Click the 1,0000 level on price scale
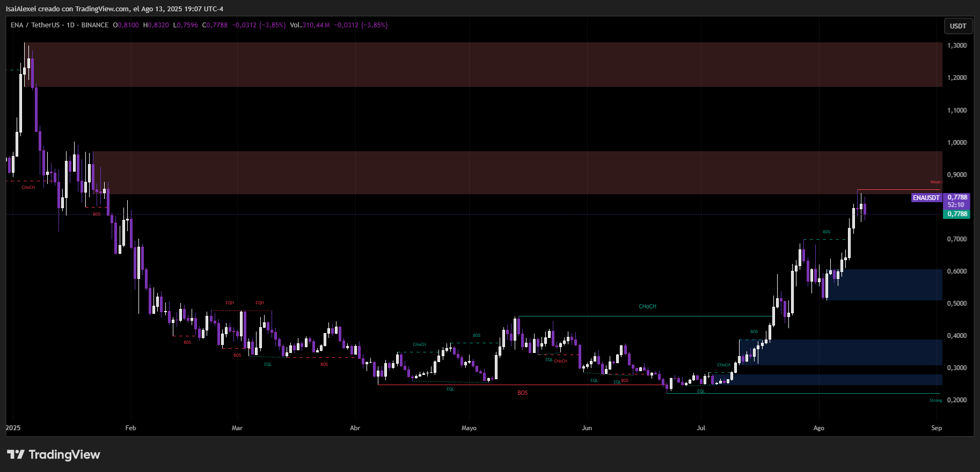 [x=957, y=143]
